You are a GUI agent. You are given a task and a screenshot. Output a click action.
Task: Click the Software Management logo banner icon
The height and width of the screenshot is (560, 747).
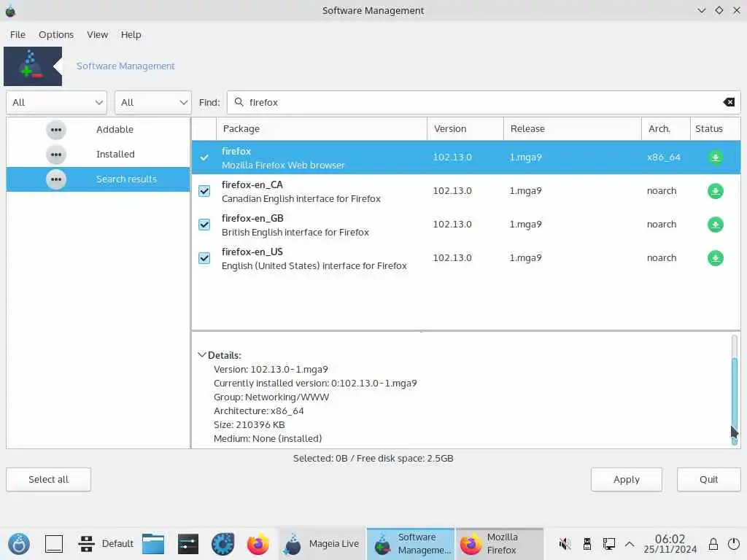click(33, 66)
